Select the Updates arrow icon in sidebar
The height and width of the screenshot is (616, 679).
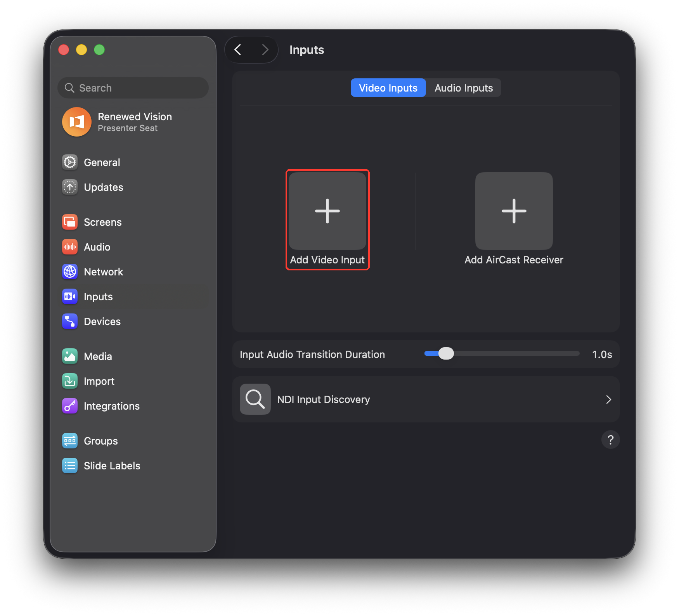point(70,187)
